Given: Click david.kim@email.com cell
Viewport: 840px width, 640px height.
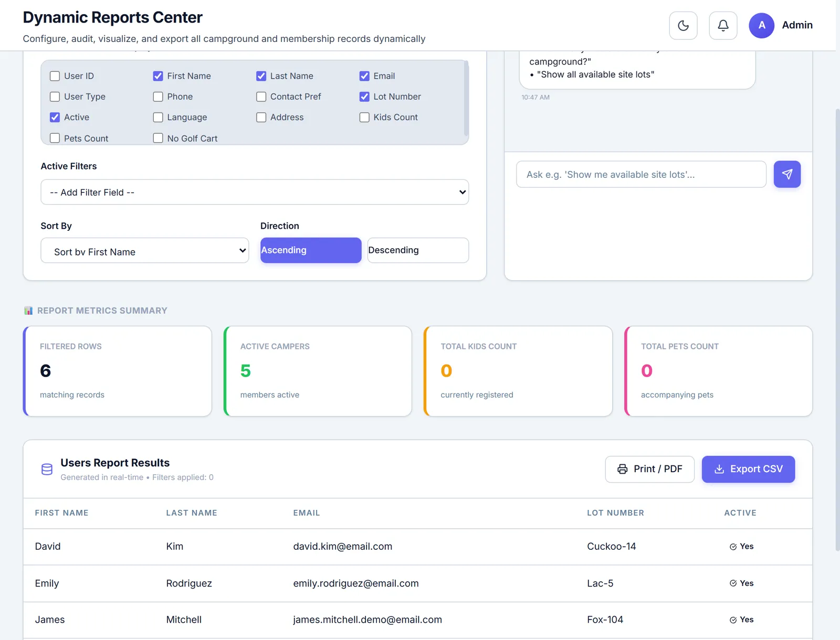Looking at the screenshot, I should tap(343, 547).
